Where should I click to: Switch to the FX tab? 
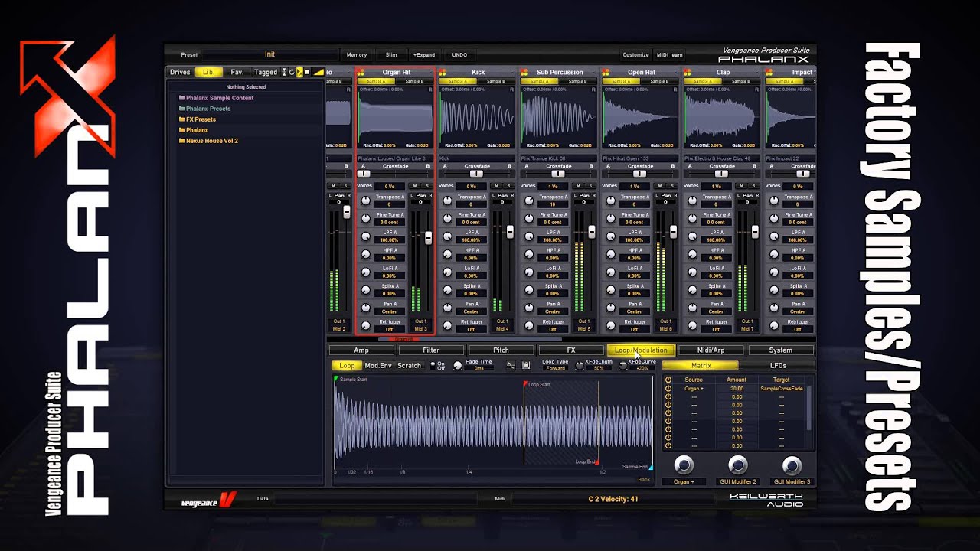coord(571,350)
